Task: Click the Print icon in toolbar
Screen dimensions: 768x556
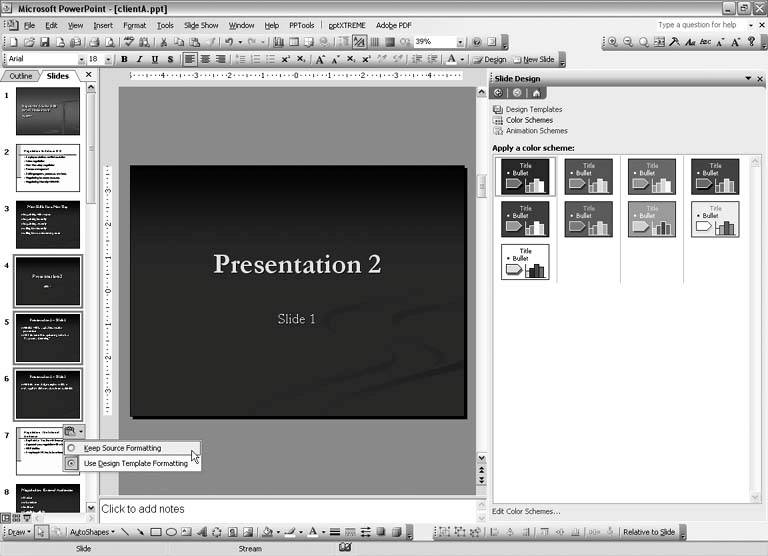Action: click(x=93, y=42)
